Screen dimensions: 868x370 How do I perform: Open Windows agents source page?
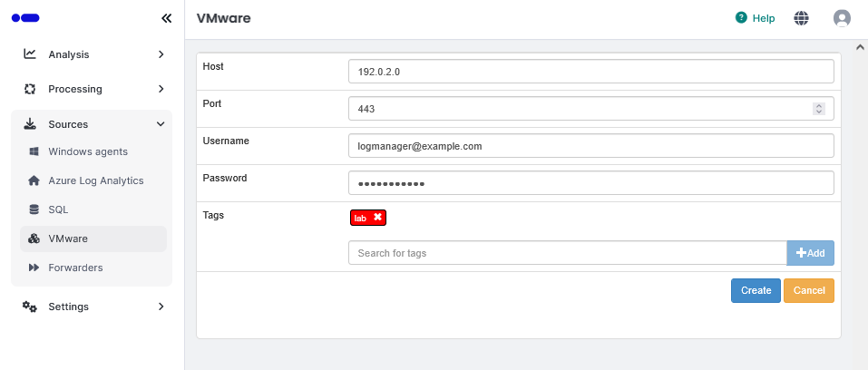(x=88, y=151)
